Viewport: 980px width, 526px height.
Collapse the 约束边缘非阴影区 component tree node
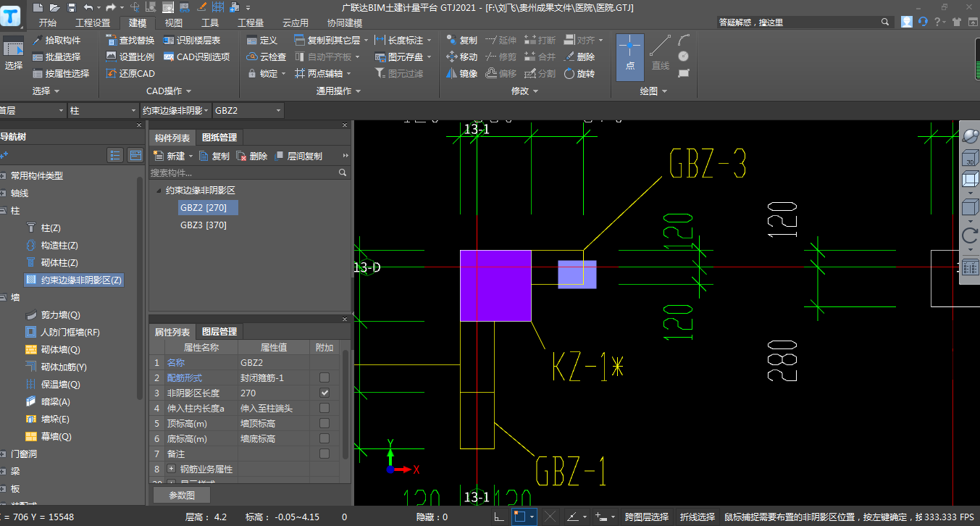(158, 191)
